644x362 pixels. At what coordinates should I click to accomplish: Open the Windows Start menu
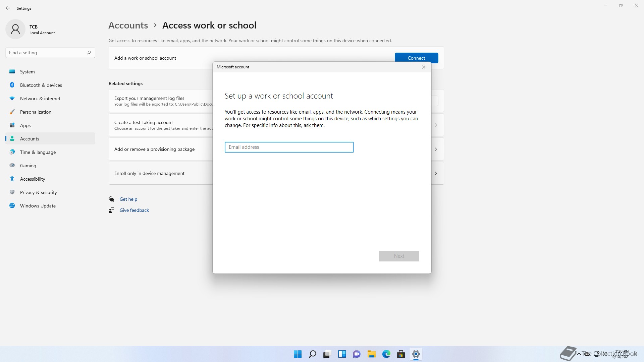(298, 354)
